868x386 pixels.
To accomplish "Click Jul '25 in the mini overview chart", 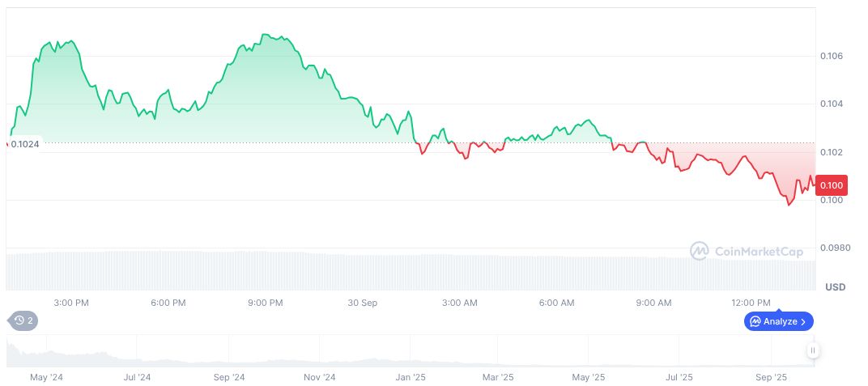I will pos(679,377).
